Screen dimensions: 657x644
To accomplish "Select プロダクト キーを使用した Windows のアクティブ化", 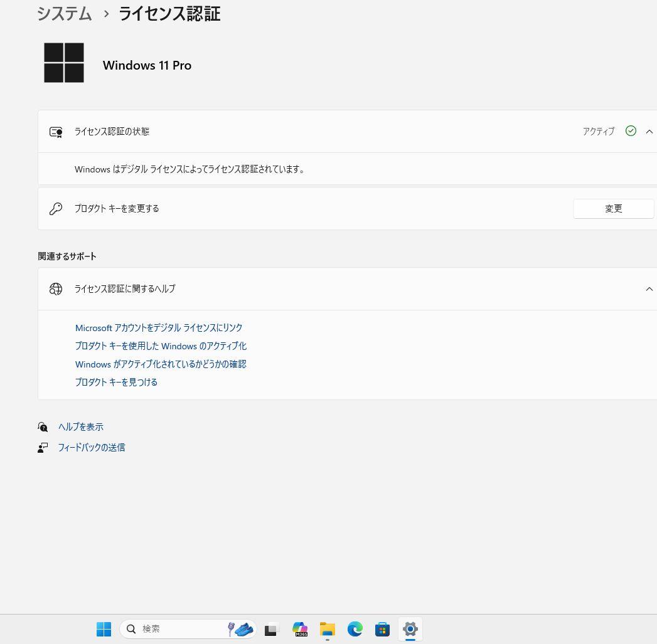I will pos(161,346).
